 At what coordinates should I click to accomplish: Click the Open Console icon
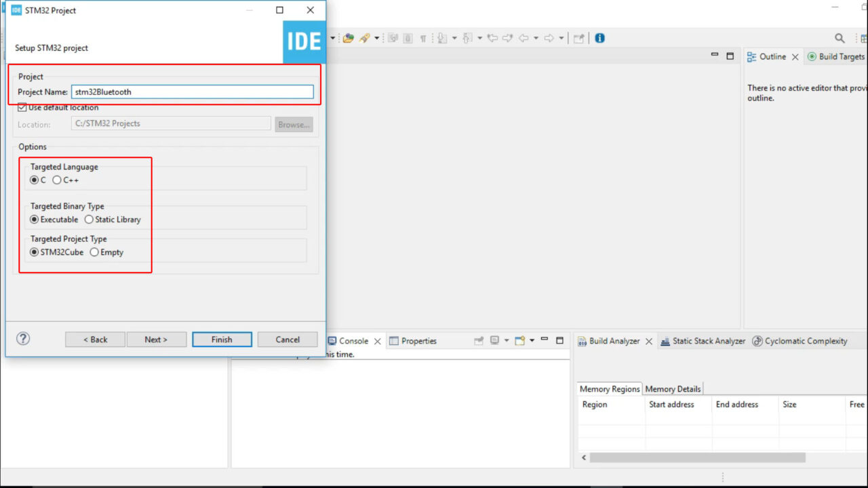pos(519,341)
